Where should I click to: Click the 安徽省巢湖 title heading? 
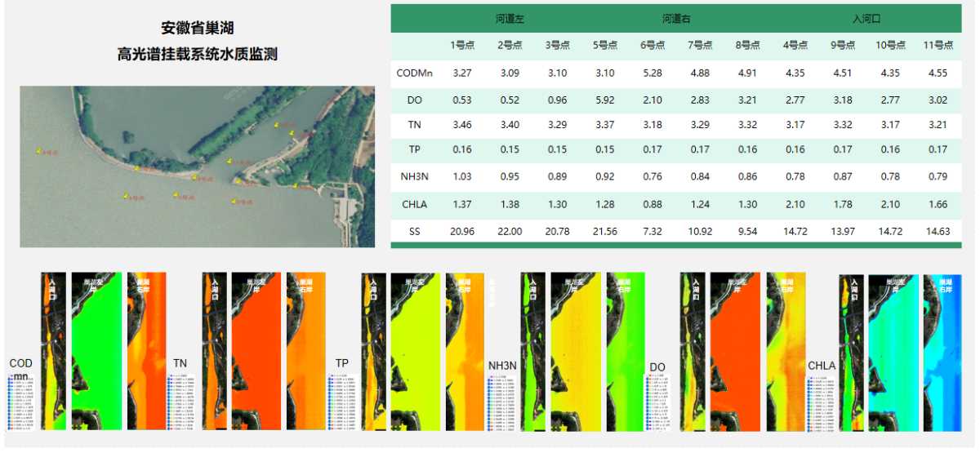click(198, 28)
